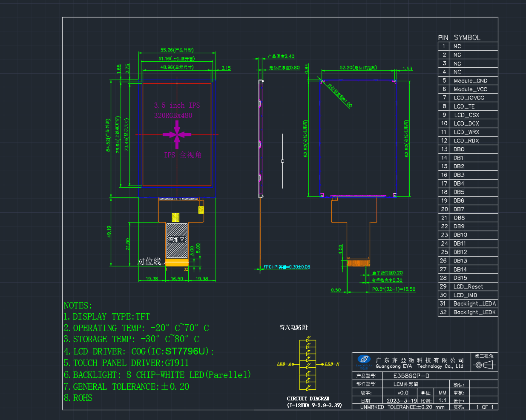The width and height of the screenshot is (526, 420).
Task: Select note 1 DISPLAY TYPE:TFT
Action: pyautogui.click(x=106, y=317)
